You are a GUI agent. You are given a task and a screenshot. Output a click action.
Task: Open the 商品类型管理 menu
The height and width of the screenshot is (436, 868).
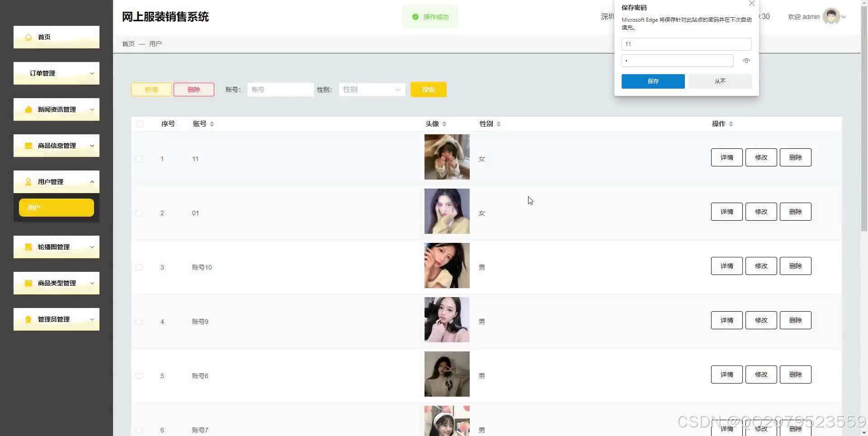(57, 283)
